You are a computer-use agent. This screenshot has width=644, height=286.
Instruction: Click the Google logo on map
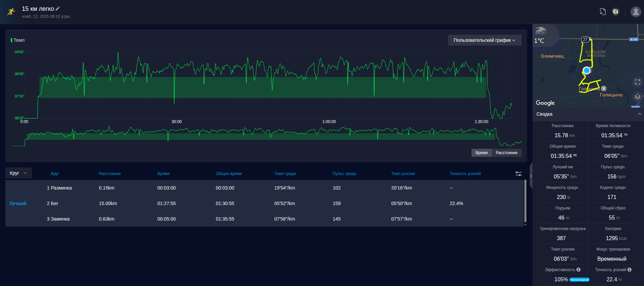[x=545, y=103]
